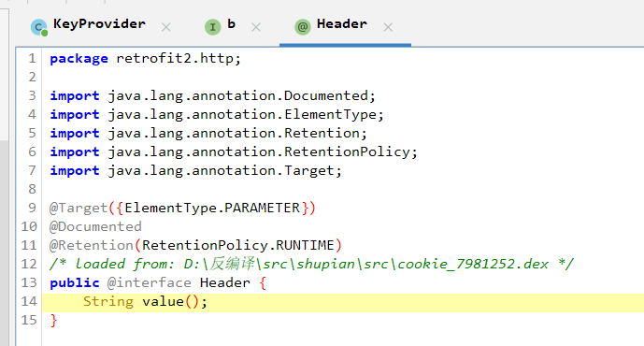The image size is (644, 346).
Task: Click the Header identifier in declaration
Action: pyautogui.click(x=225, y=282)
